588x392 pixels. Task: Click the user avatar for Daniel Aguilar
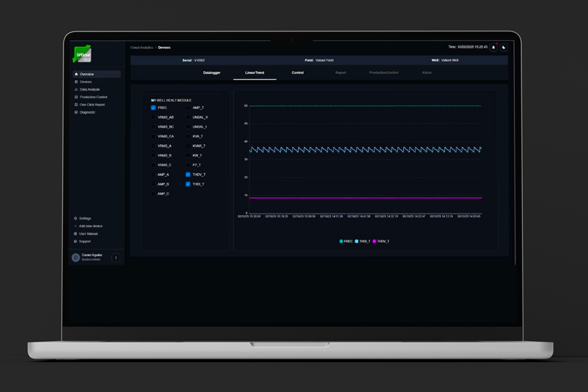pyautogui.click(x=76, y=257)
